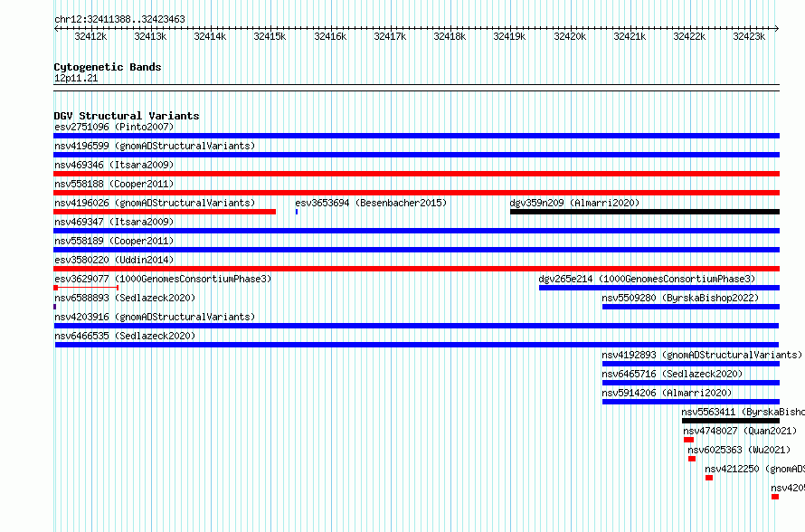
Task: Click the red bar of nsv469346 (Itsara2009)
Action: click(x=416, y=174)
